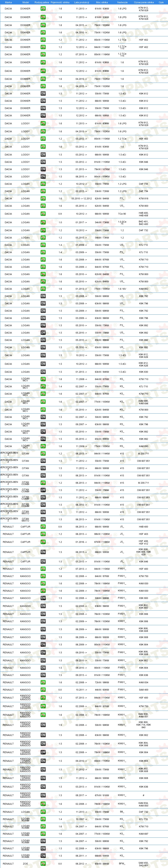Click the BFM_ body cell
The image size is (168, 868).
(122, 864)
